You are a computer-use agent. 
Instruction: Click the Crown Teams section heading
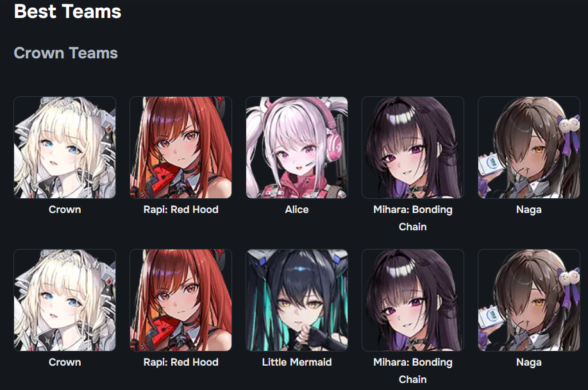pos(65,53)
